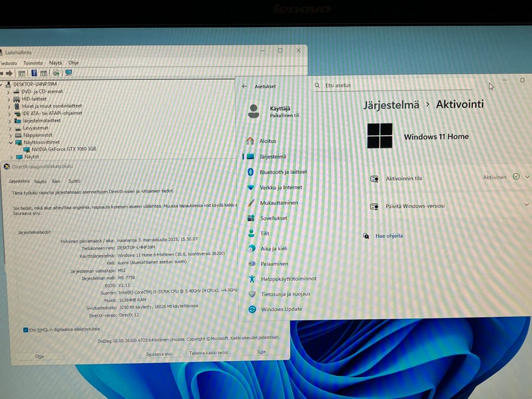Click the Järjestelmä breadcrumb heading

[391, 105]
